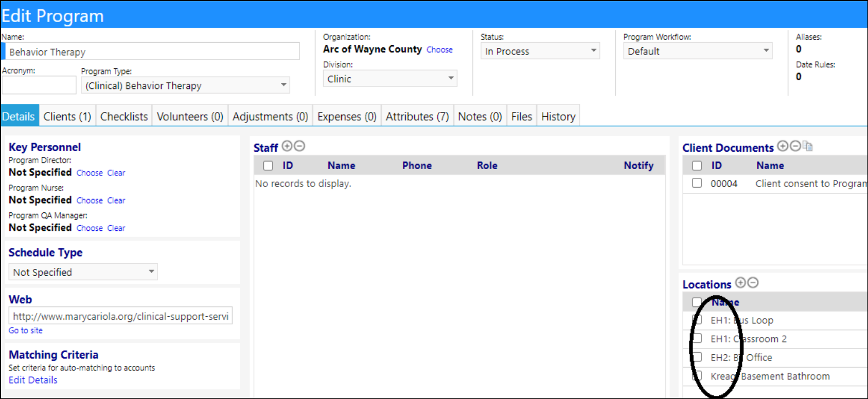Click Choose next to Arc of Wayne County
This screenshot has height=399, width=868.
[x=439, y=50]
